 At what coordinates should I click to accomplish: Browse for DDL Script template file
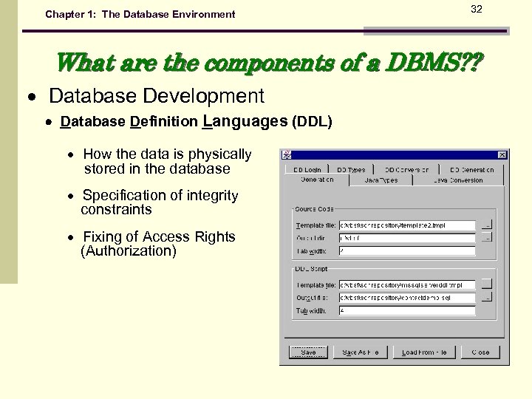pos(487,284)
